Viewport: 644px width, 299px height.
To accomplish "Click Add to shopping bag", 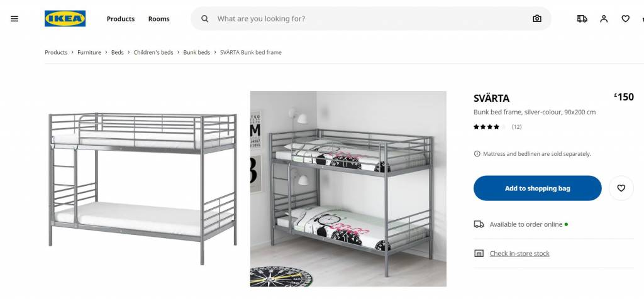I will pyautogui.click(x=537, y=188).
